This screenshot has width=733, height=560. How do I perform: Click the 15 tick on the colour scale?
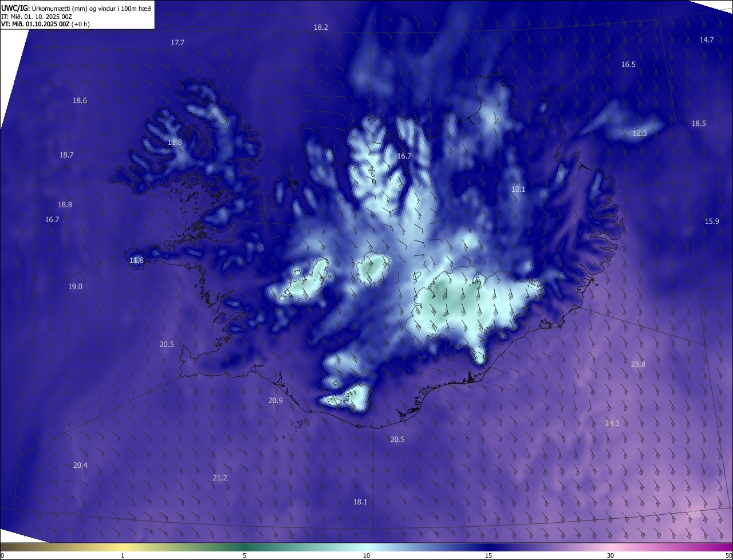pos(488,556)
